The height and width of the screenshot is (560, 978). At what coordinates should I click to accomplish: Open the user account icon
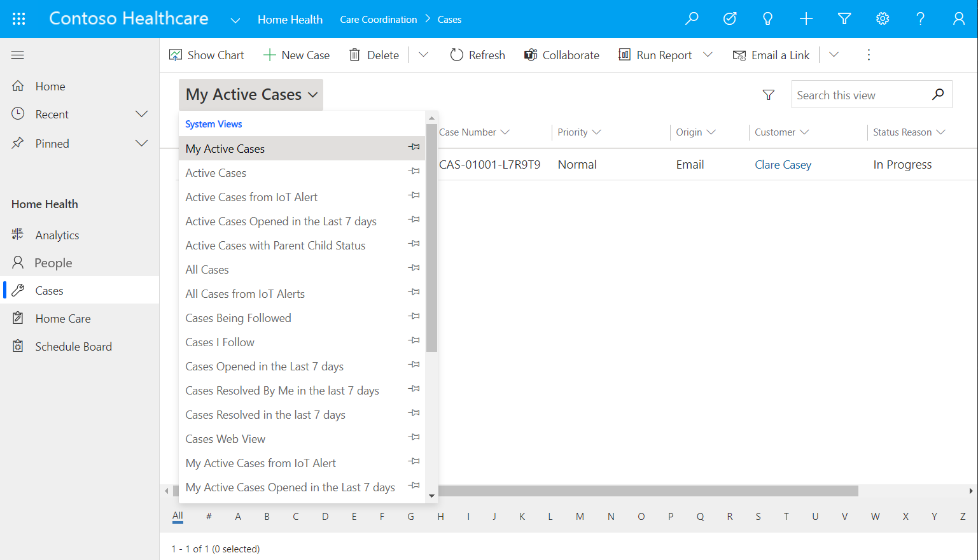tap(958, 19)
